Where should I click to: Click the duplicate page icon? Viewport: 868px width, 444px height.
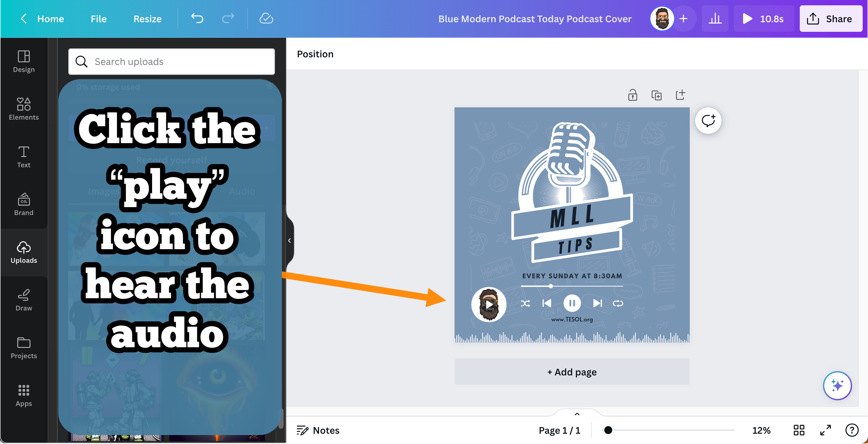click(x=656, y=95)
